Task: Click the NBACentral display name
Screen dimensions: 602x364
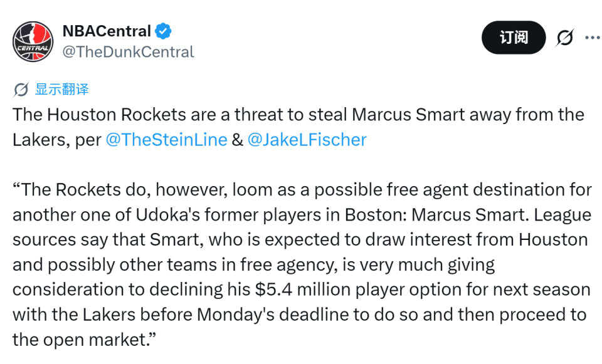Action: click(x=107, y=31)
